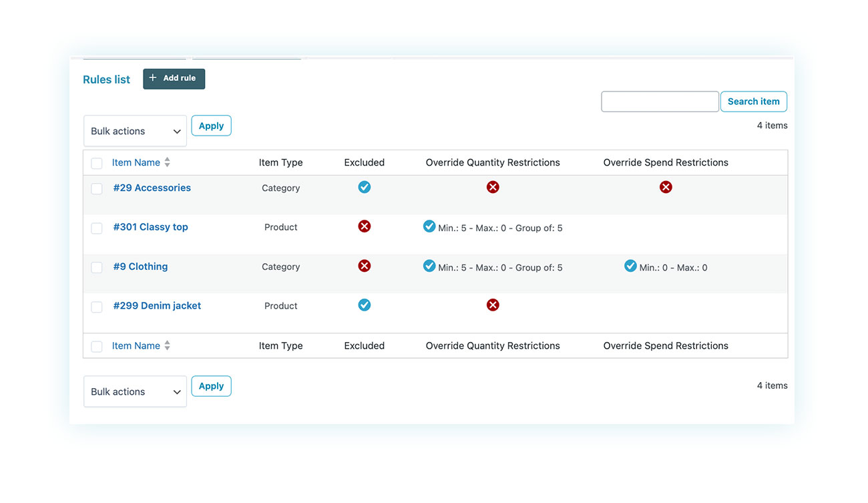Click the Add rule button
868x503 pixels.
[x=174, y=79]
